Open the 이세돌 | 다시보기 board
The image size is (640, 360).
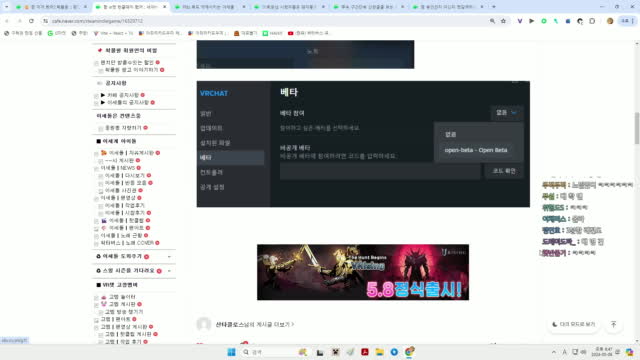point(124,176)
